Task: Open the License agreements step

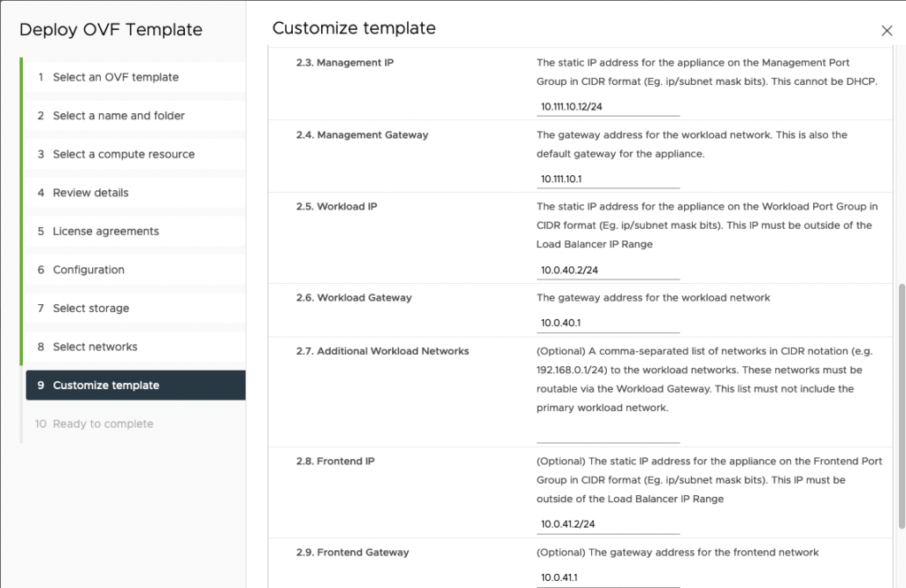Action: point(105,232)
